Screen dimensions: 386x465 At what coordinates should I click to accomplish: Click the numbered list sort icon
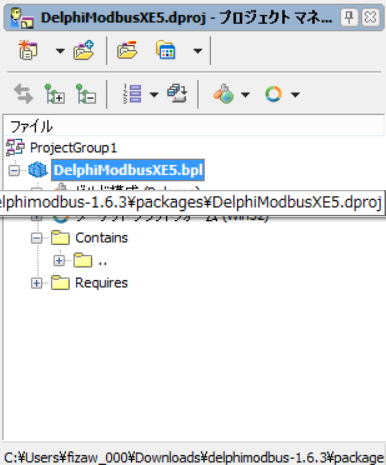132,94
